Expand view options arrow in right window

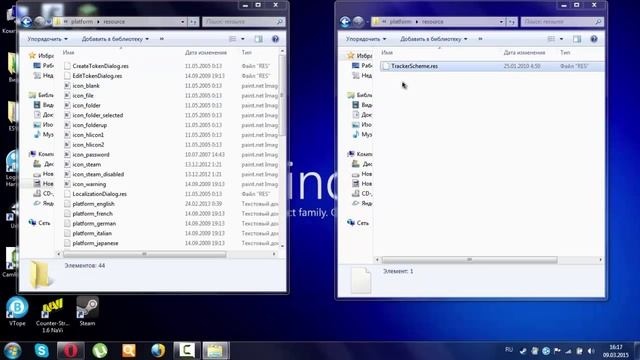[x=561, y=39]
